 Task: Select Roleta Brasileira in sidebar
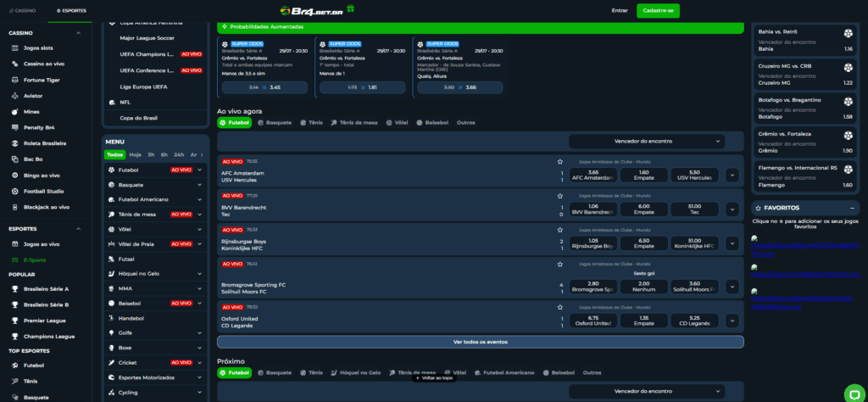45,143
